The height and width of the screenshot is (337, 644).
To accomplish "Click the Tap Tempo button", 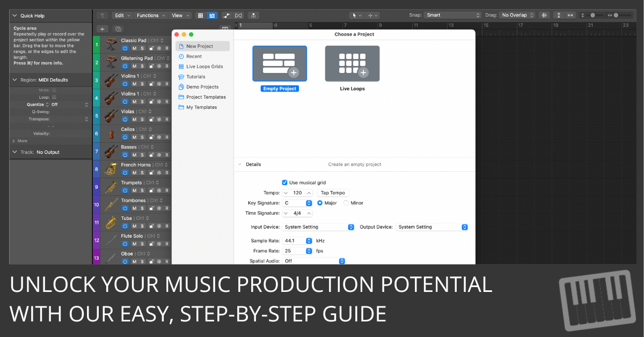I will [333, 193].
